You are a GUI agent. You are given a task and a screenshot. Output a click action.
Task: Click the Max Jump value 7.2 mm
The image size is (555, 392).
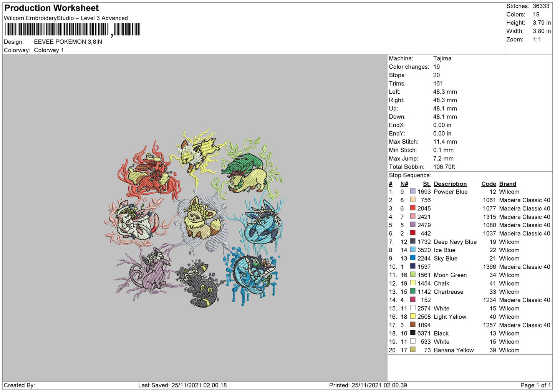pos(443,159)
